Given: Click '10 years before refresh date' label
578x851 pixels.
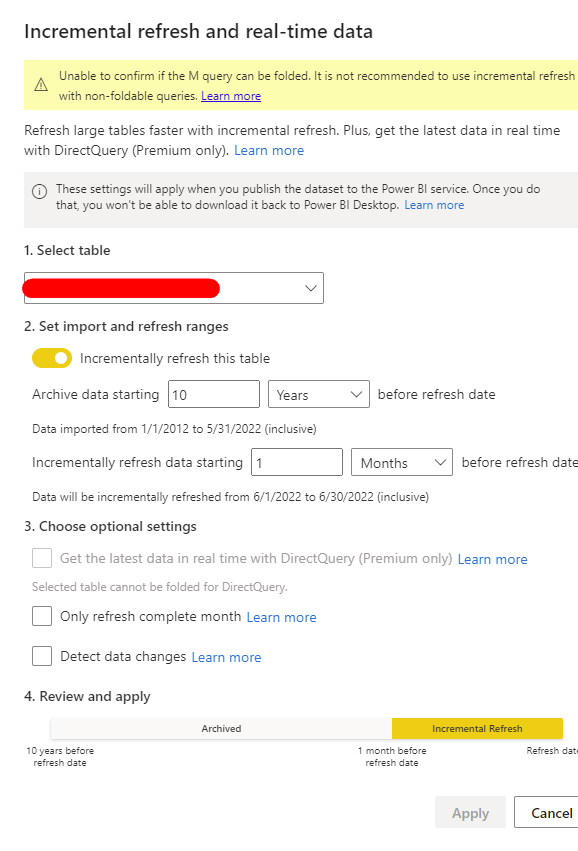Looking at the screenshot, I should (x=60, y=757).
